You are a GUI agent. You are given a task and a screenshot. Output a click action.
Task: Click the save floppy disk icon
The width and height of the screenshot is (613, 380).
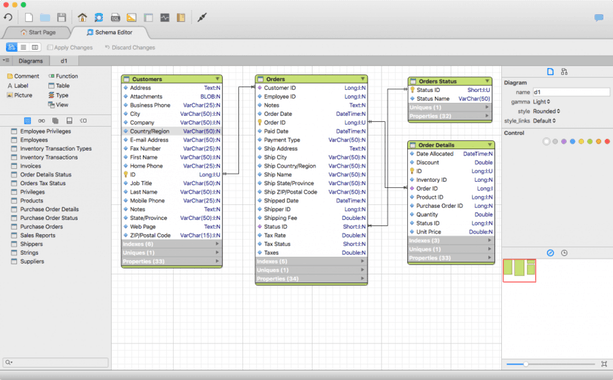[61, 17]
